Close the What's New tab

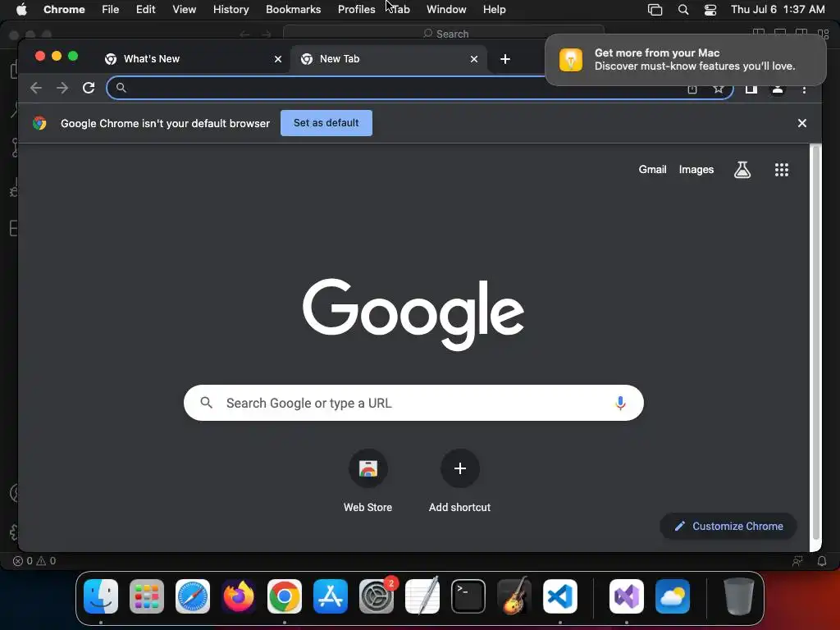[278, 59]
